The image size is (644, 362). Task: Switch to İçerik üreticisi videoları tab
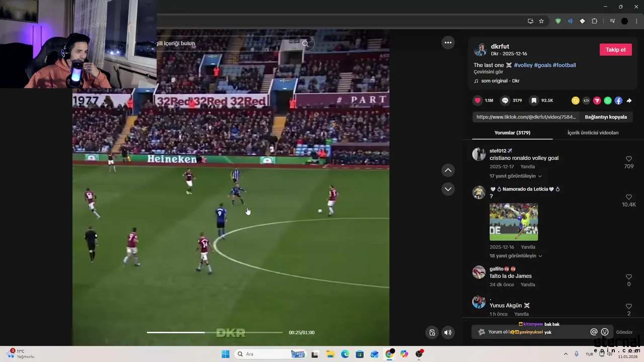coord(593,133)
